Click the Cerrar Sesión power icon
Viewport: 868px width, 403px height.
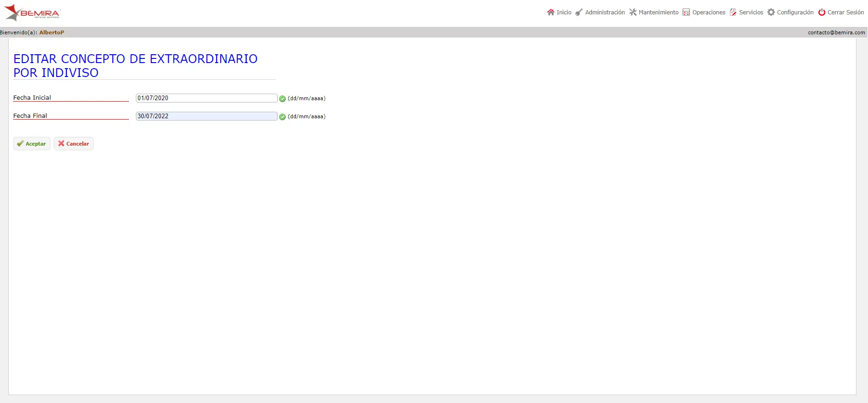pyautogui.click(x=822, y=13)
